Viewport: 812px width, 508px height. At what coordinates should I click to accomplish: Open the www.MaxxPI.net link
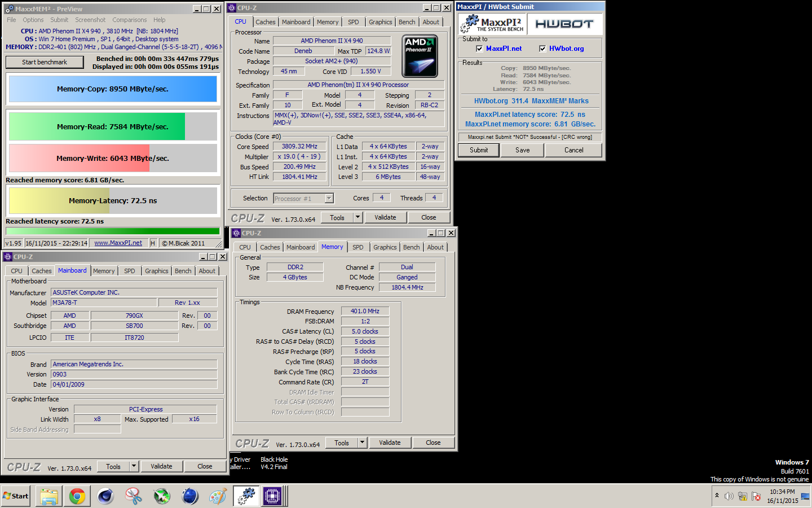point(118,243)
